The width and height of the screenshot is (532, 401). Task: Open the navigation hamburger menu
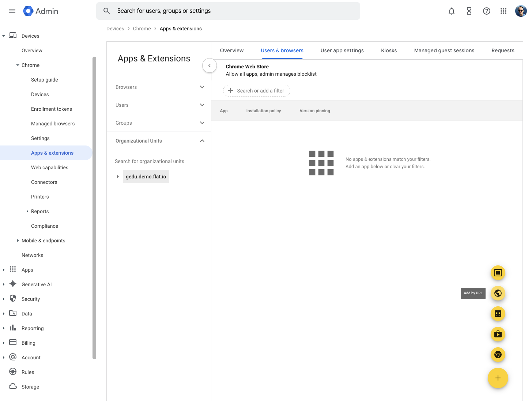pos(12,11)
